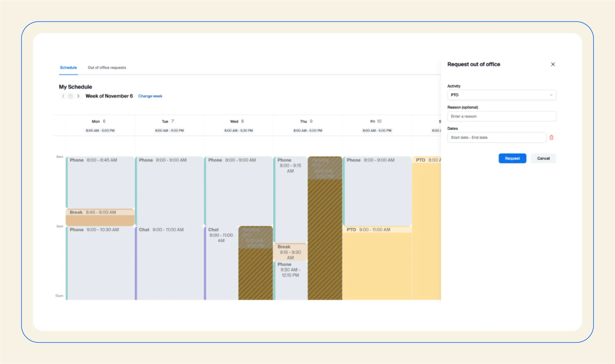
Task: Close the Request out of office panel
Action: click(553, 64)
